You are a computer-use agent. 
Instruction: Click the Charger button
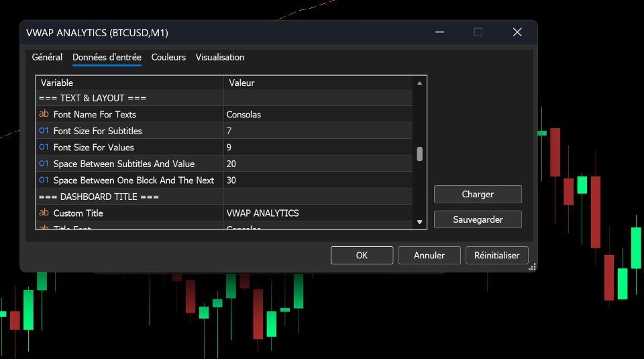click(478, 194)
